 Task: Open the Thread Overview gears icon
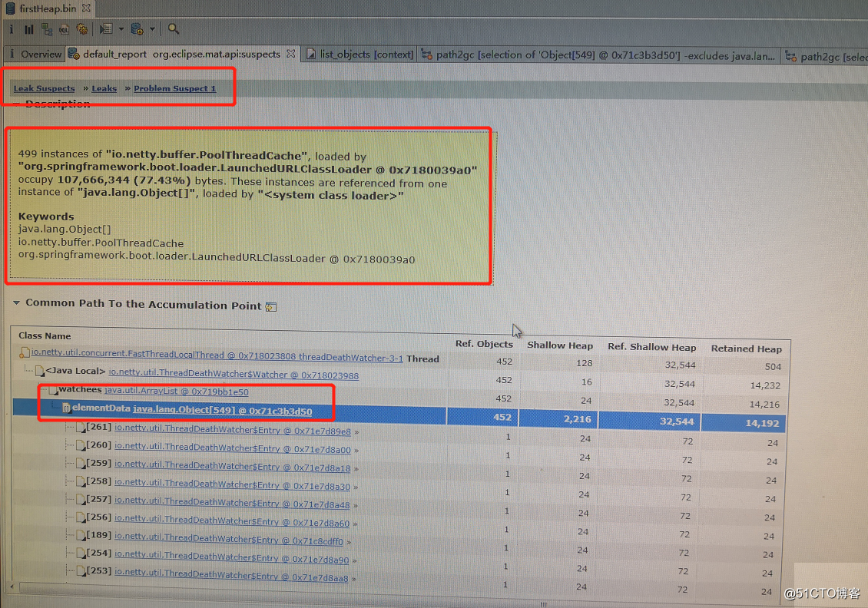[x=82, y=28]
